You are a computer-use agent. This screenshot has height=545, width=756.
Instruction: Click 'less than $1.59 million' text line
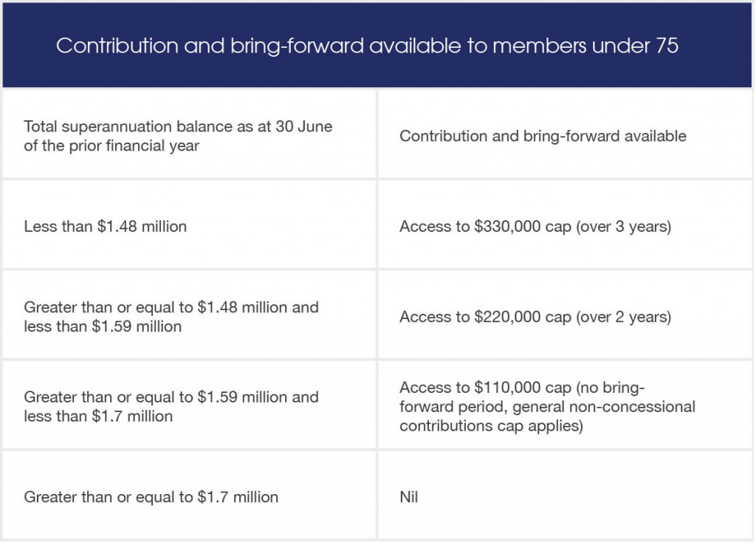coord(103,326)
